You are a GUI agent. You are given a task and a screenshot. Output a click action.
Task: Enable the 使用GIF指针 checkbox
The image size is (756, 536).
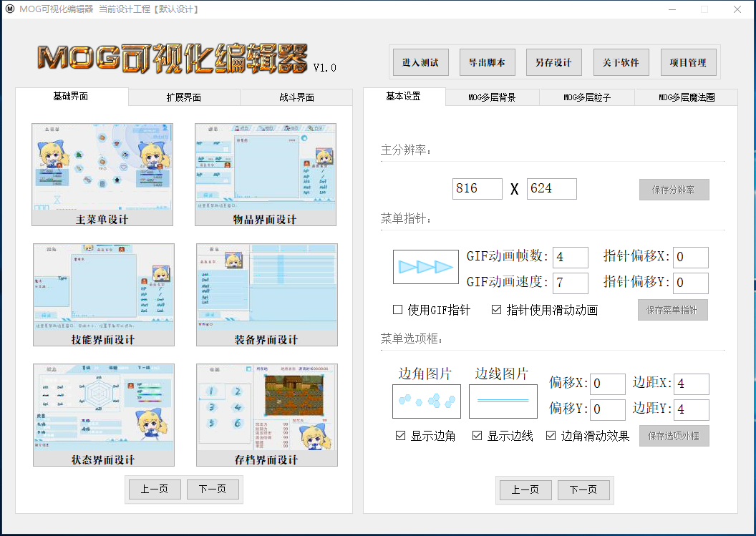tap(398, 310)
